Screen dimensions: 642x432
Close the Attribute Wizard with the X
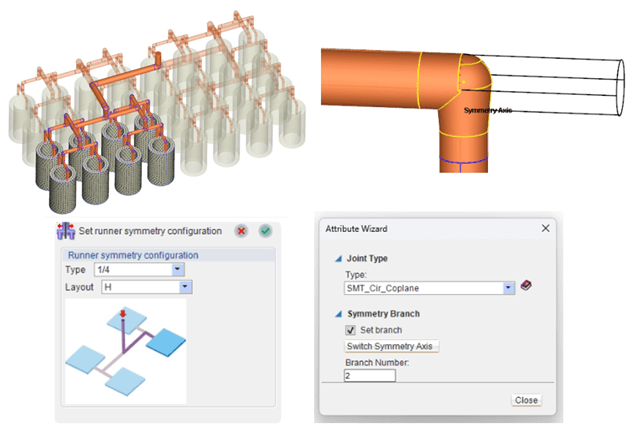[x=546, y=228]
